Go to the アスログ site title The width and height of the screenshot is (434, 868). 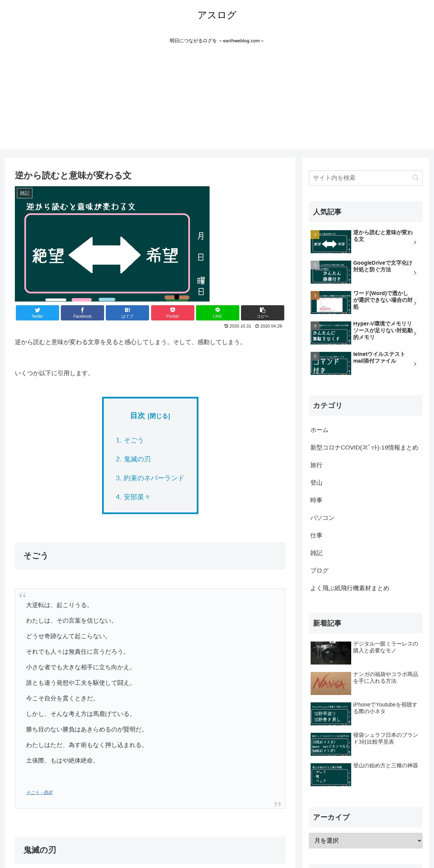(x=217, y=15)
